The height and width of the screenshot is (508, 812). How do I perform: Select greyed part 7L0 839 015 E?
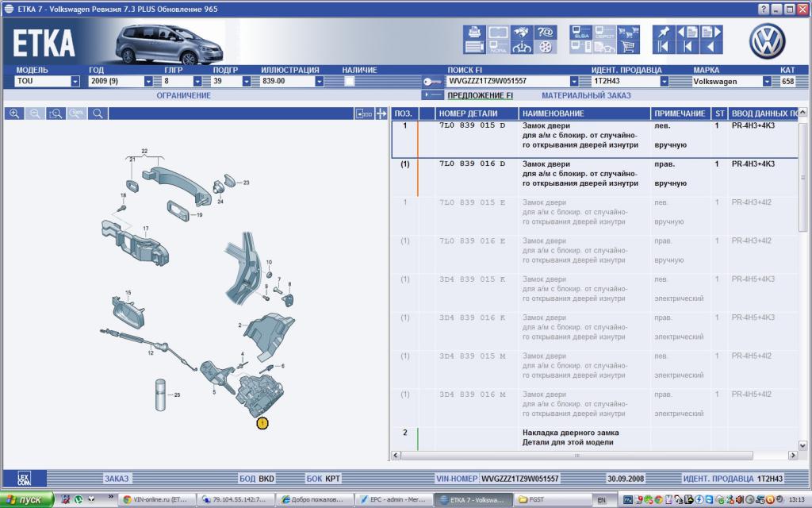(473, 202)
